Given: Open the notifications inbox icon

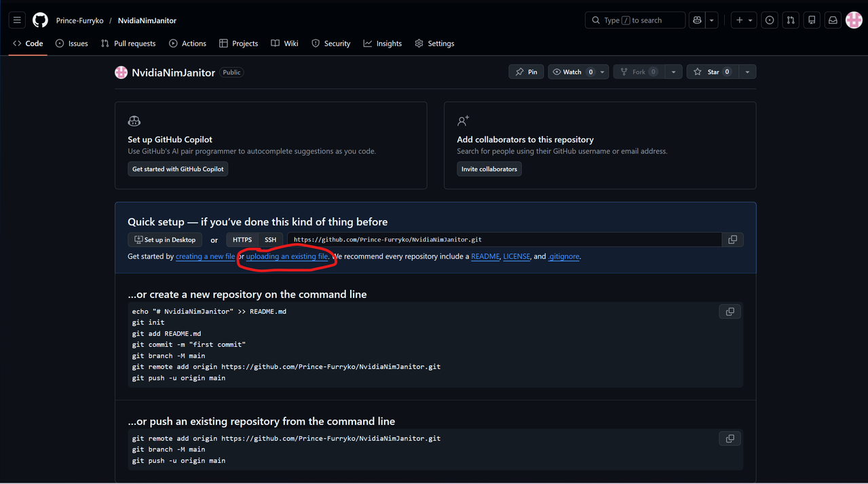Looking at the screenshot, I should point(833,20).
